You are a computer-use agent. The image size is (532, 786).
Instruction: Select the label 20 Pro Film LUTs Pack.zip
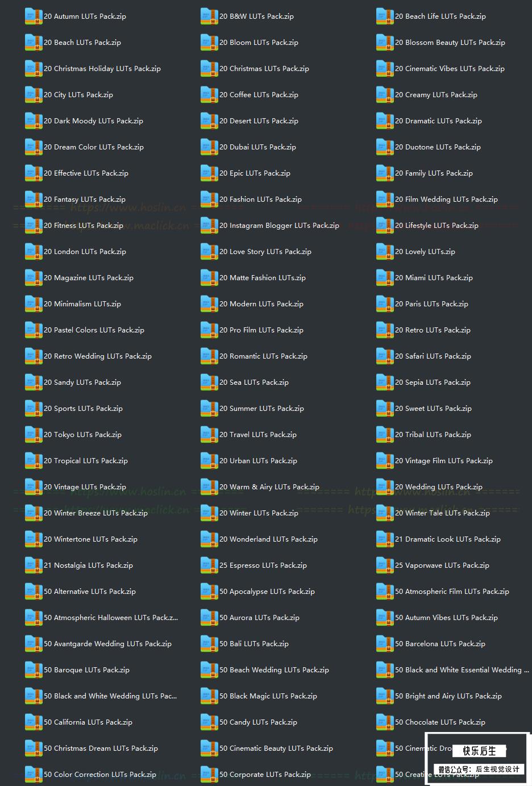[261, 330]
